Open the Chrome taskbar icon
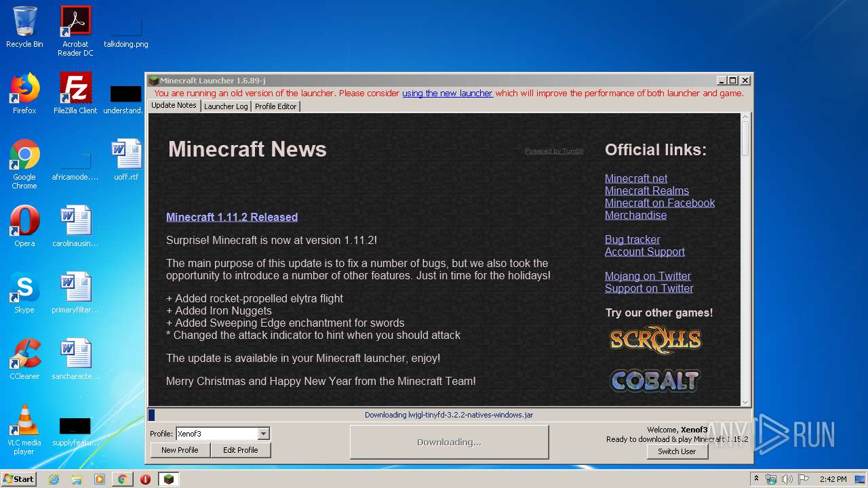The width and height of the screenshot is (868, 488). [x=122, y=479]
